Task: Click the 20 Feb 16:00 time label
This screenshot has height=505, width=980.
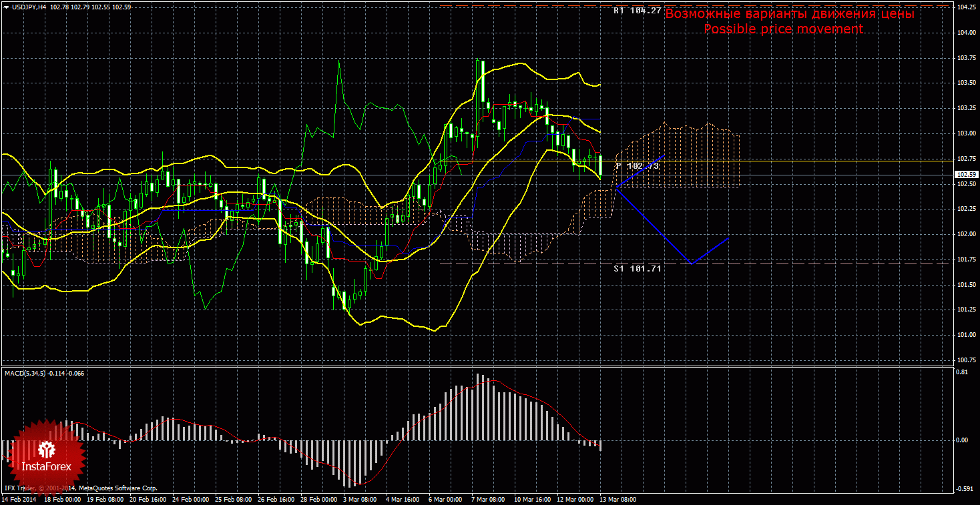Action: tap(148, 499)
